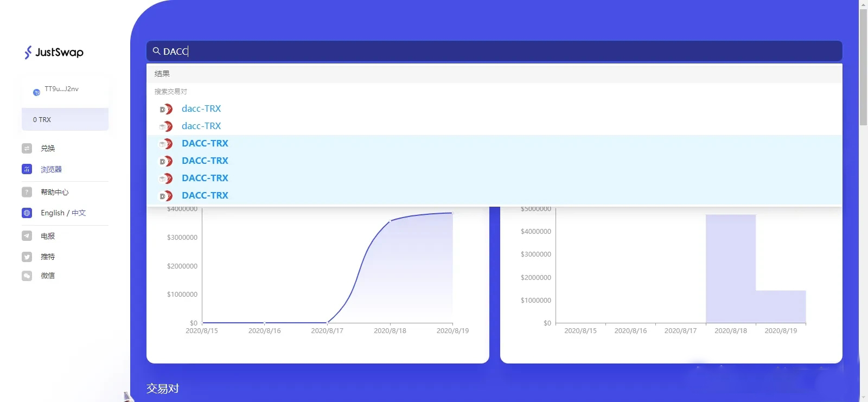Select the first uppercase DACC-TRX result
The height and width of the screenshot is (402, 868).
[494, 144]
